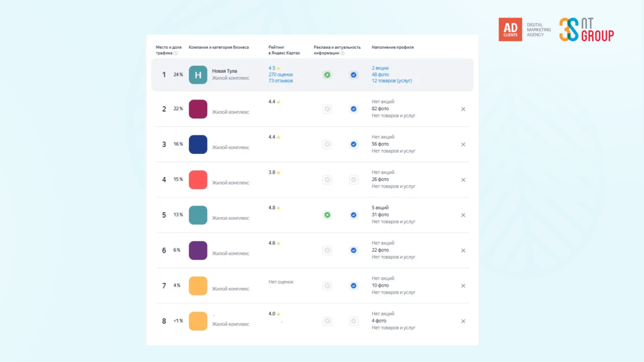Click the blue verified checkmark in Новая Тула row
The image size is (644, 362).
point(353,75)
